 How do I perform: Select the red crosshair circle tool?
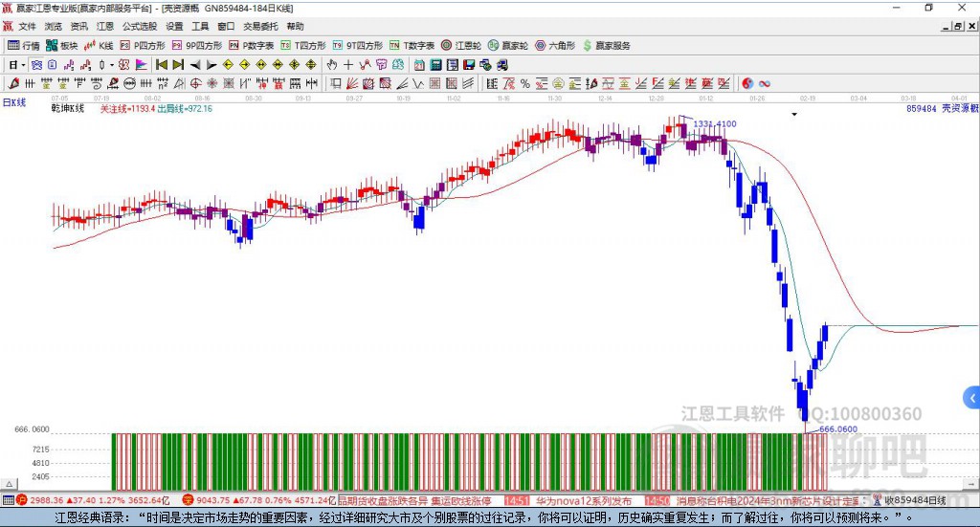point(195,83)
